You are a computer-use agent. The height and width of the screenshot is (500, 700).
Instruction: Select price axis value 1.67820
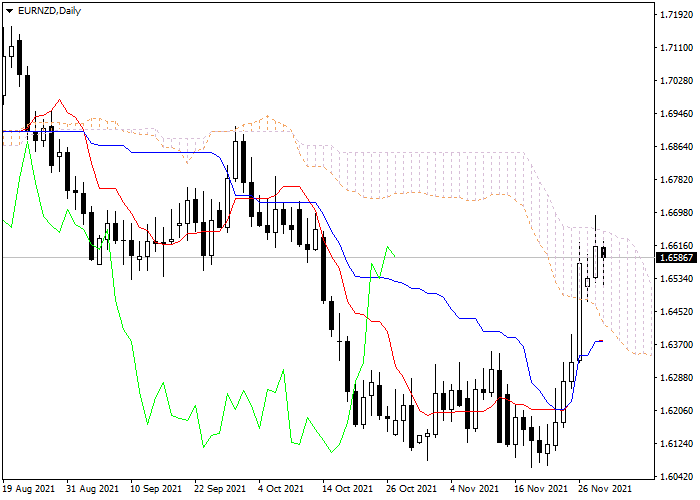point(677,180)
